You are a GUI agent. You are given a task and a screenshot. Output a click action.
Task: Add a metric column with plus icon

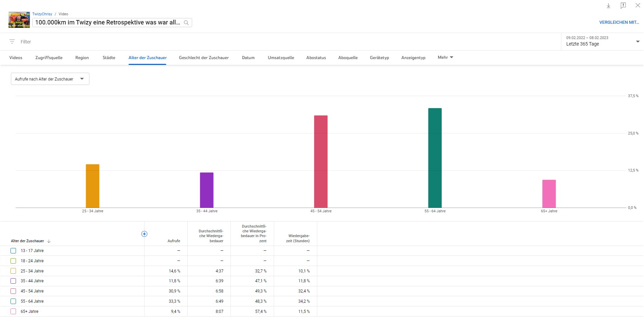(144, 234)
